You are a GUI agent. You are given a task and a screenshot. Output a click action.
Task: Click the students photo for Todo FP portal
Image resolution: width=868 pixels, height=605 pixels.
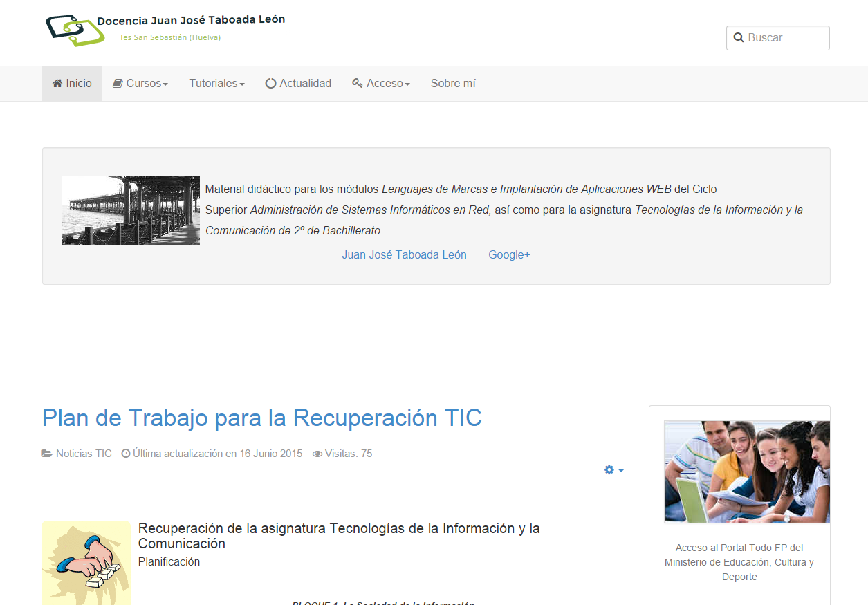click(746, 472)
